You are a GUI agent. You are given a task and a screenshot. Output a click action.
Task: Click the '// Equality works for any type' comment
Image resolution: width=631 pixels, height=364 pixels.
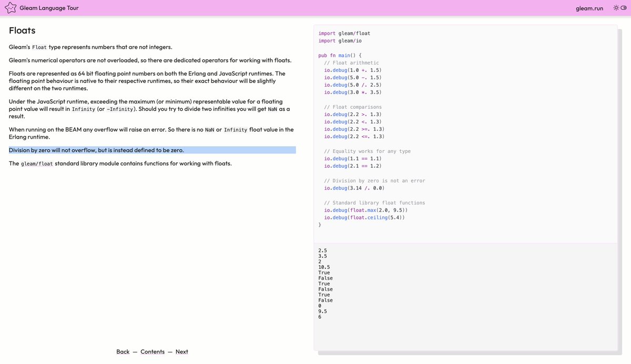[x=368, y=151]
